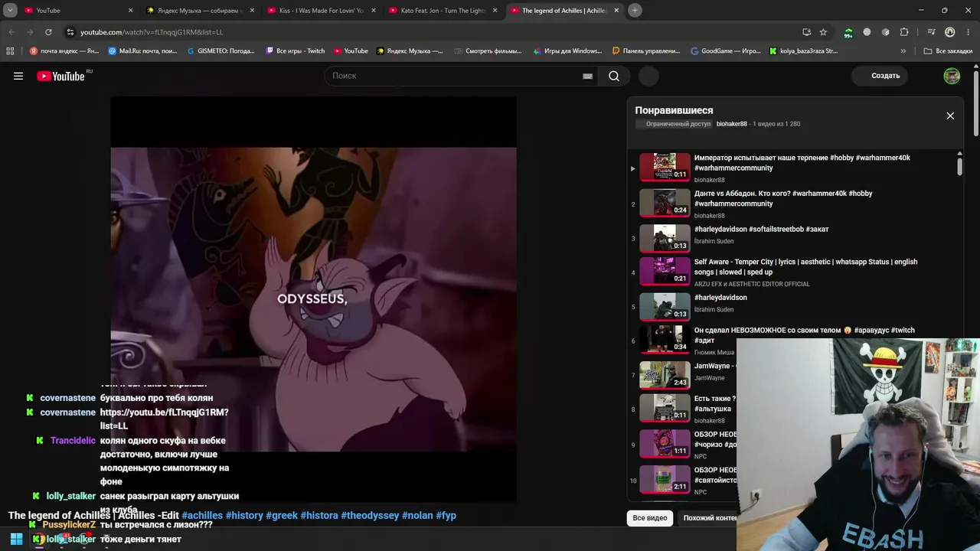Click the #achilles hashtag
The width and height of the screenshot is (980, 551).
(202, 516)
